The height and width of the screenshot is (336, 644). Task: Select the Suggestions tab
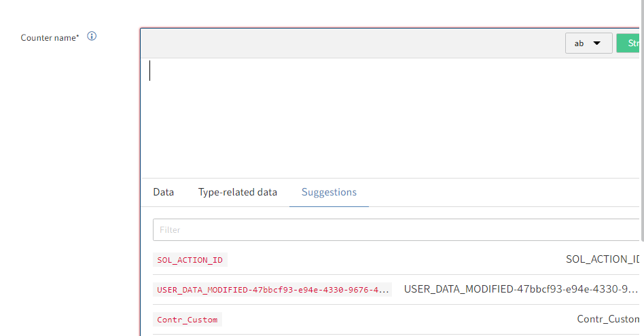click(329, 192)
